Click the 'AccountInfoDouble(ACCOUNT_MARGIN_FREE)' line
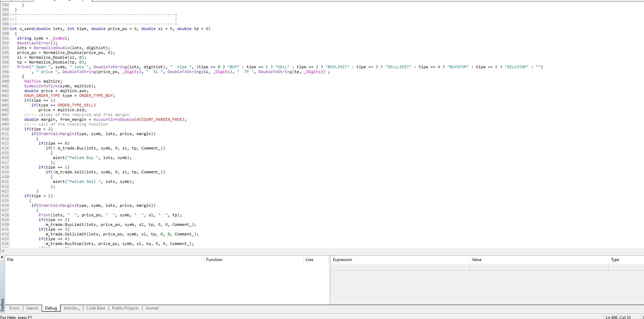 click(x=105, y=119)
